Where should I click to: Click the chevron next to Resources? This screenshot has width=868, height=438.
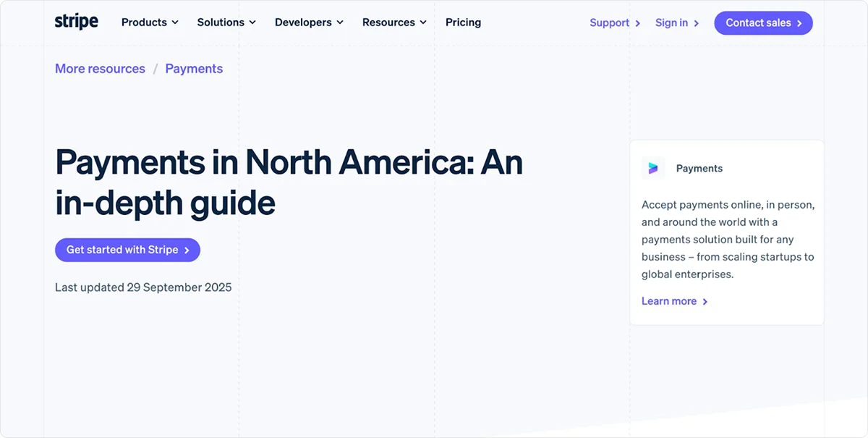(423, 22)
